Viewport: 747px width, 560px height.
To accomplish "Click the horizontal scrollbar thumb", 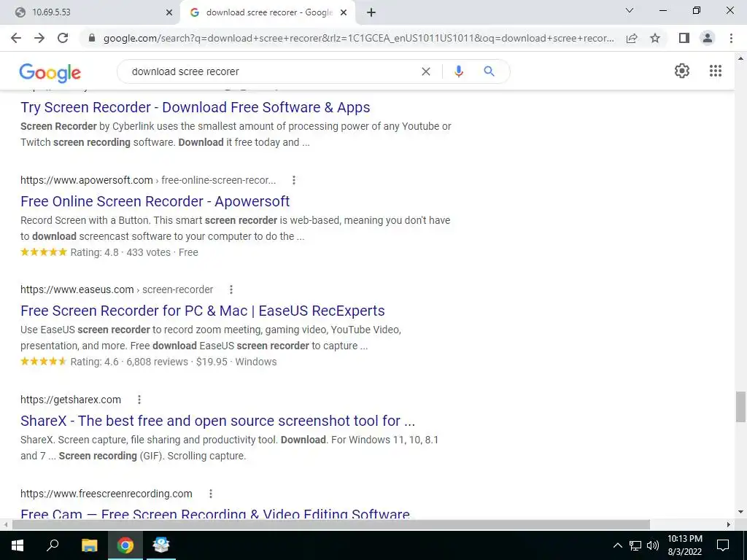I will (331, 524).
